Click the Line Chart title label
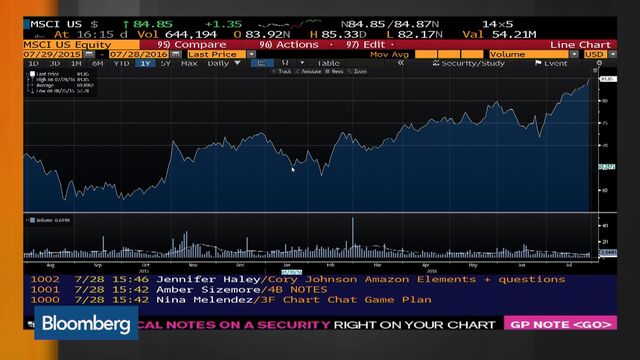The height and width of the screenshot is (360, 640). click(x=580, y=44)
